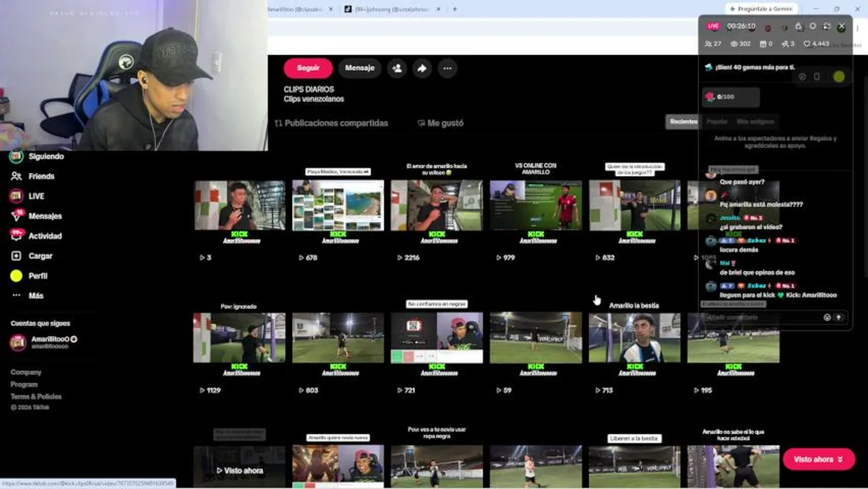Switch to Publicaciones compartidas tab
The height and width of the screenshot is (489, 868).
pos(331,123)
